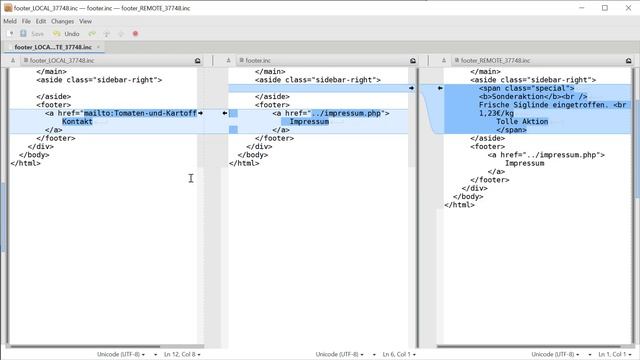The image size is (640, 360).
Task: Click </body> line in middle pane
Action: point(253,155)
